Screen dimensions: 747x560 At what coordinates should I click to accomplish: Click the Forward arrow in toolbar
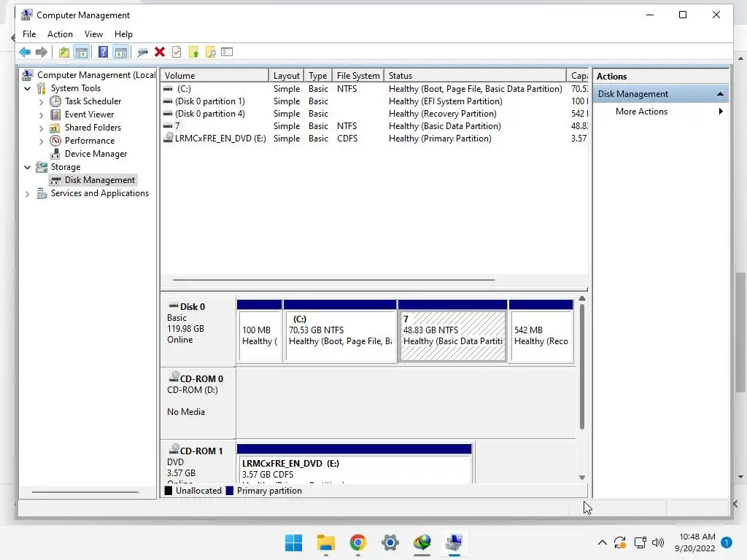42,52
